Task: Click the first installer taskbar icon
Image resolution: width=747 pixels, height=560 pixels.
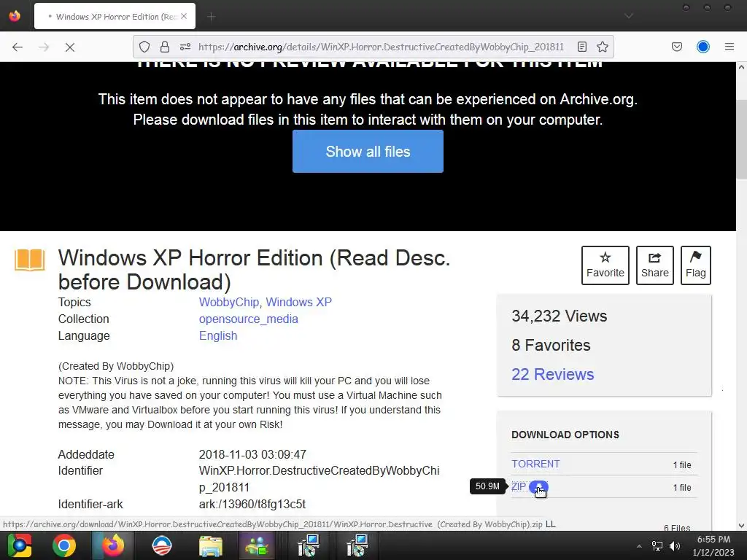Action: (309, 545)
